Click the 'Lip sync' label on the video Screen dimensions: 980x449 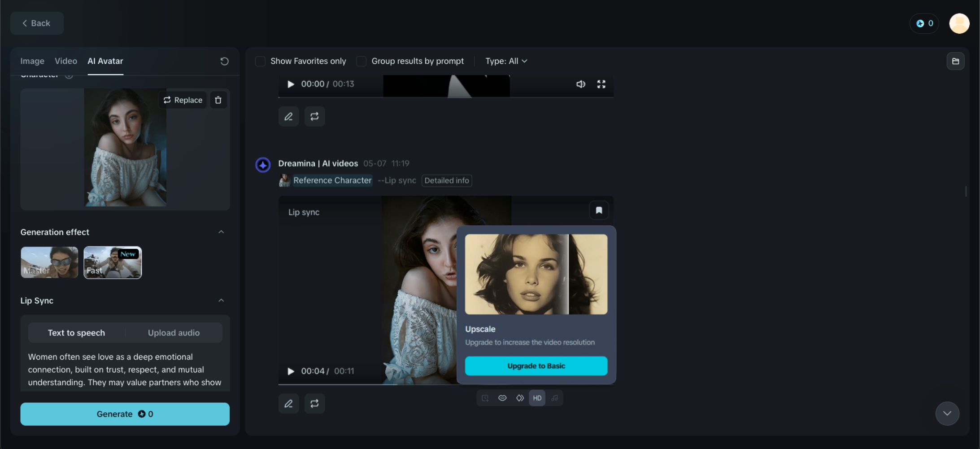[304, 212]
